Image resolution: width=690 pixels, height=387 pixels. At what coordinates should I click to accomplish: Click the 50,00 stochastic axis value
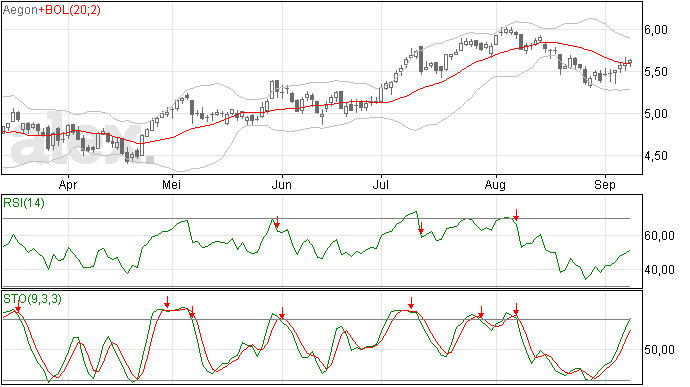click(x=659, y=350)
